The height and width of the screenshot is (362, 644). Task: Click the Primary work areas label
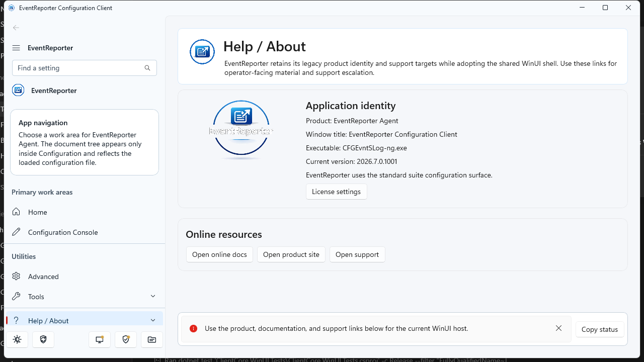click(x=42, y=192)
